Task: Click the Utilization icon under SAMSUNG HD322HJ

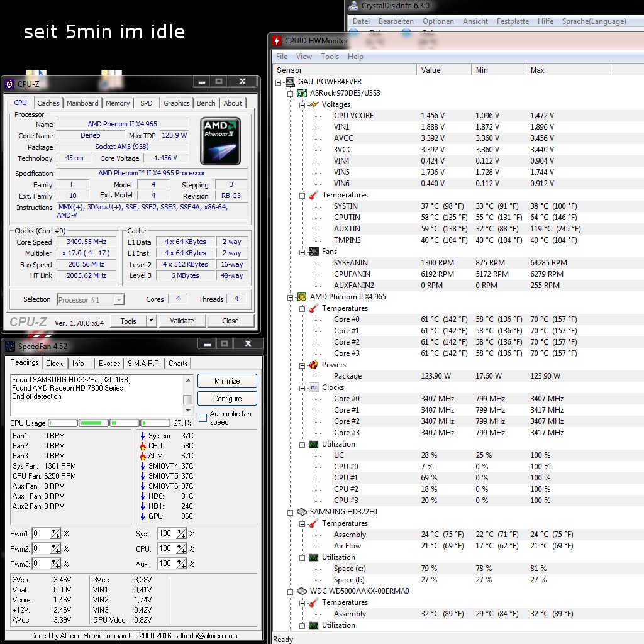Action: point(314,557)
